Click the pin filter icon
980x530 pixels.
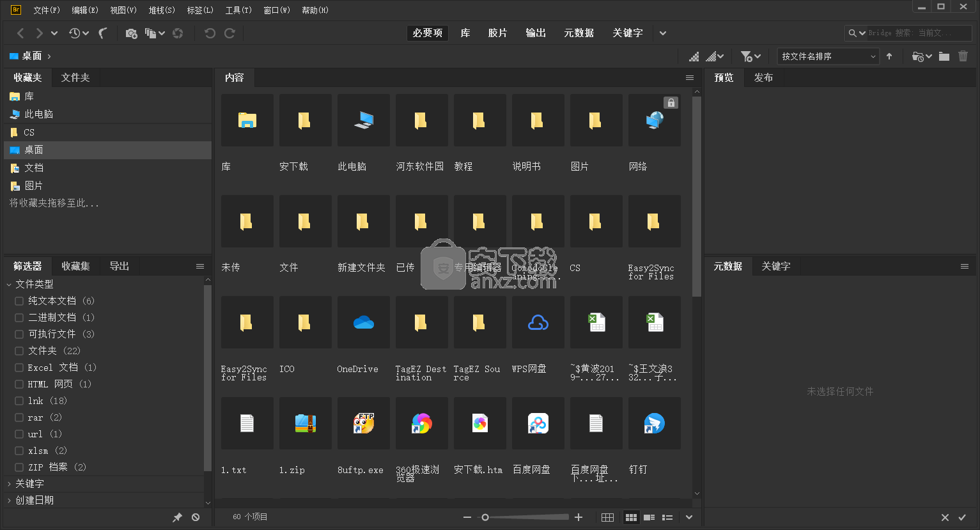coord(177,517)
